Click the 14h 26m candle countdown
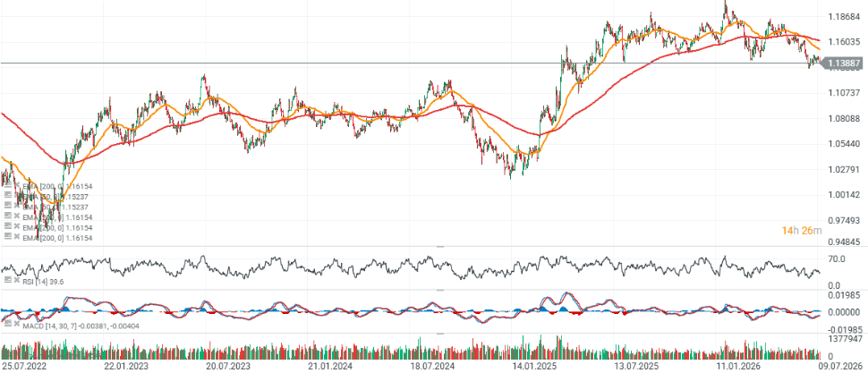The height and width of the screenshot is (373, 868). [x=802, y=230]
